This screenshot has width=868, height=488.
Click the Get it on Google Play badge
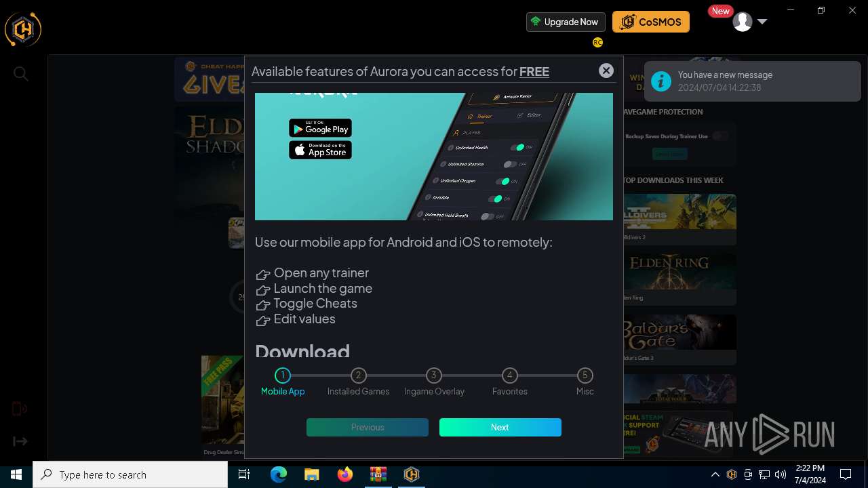pos(320,128)
